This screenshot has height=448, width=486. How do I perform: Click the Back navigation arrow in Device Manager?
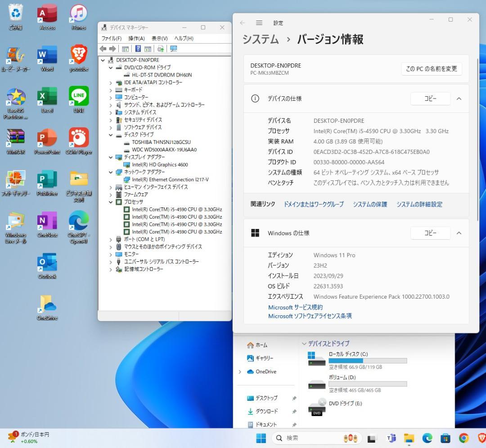click(x=103, y=49)
